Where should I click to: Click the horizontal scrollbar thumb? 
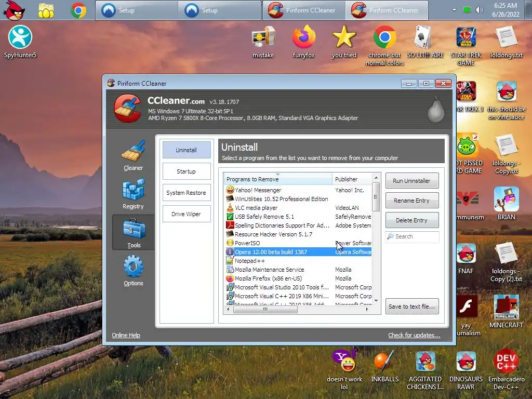point(265,309)
